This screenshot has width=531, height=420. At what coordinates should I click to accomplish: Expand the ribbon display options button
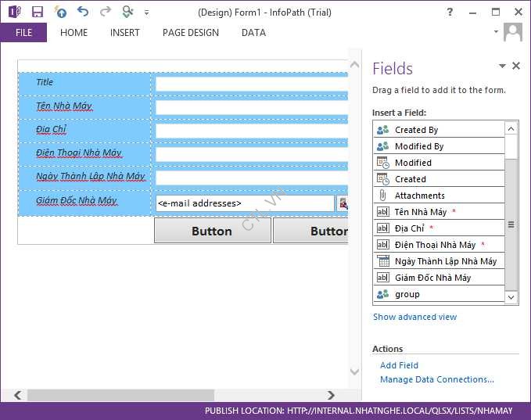tap(473, 13)
